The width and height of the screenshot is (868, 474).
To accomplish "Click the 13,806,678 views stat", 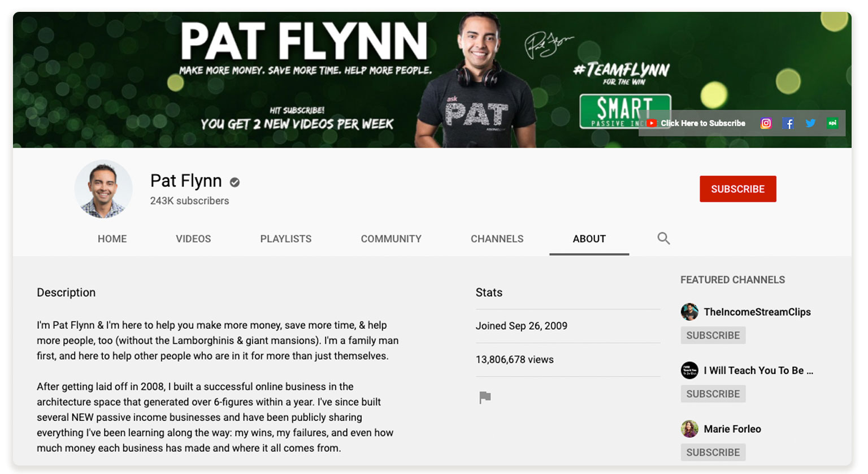I will pos(515,359).
